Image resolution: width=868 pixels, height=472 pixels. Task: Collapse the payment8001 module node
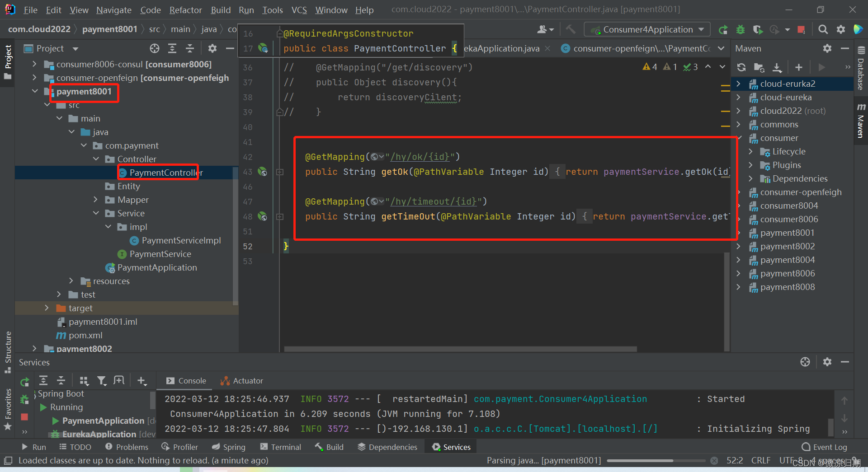[x=35, y=91]
